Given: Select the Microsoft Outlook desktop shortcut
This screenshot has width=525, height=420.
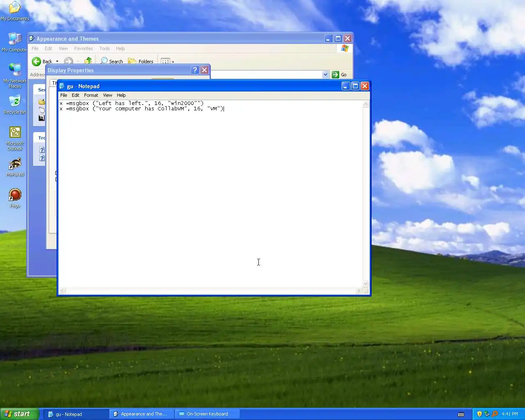Looking at the screenshot, I should coord(15,139).
